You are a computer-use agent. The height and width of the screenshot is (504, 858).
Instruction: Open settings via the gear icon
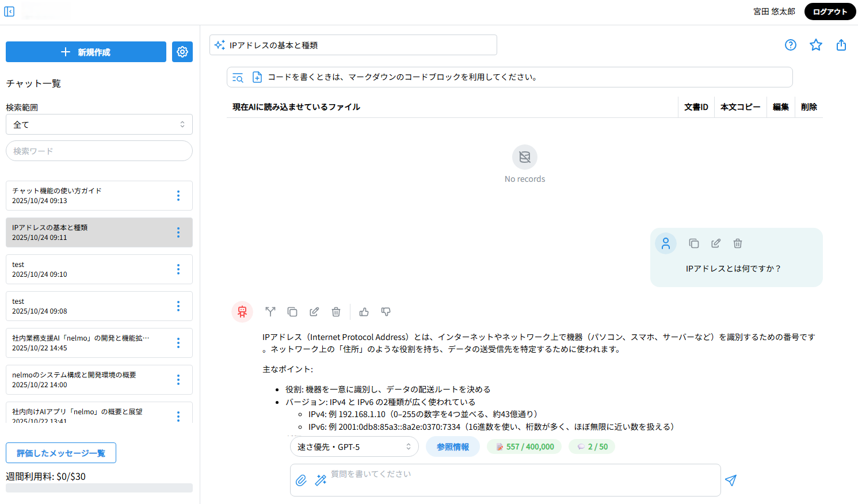tap(182, 52)
